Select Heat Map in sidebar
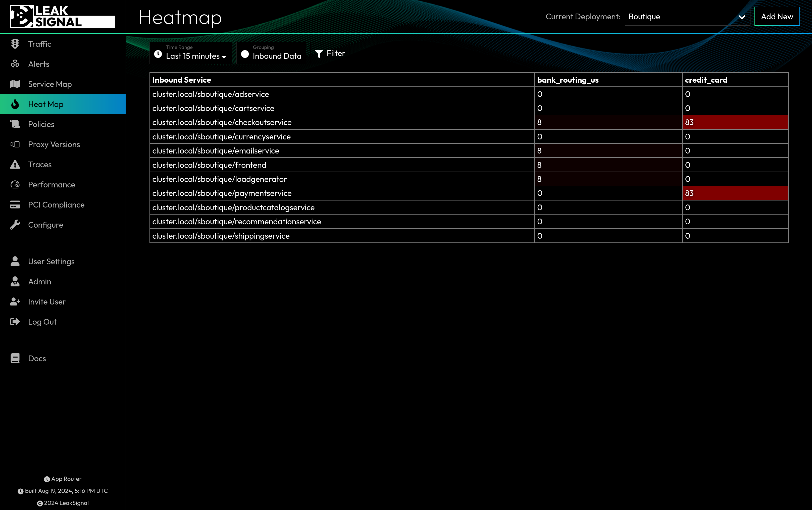The height and width of the screenshot is (510, 812). (63, 104)
